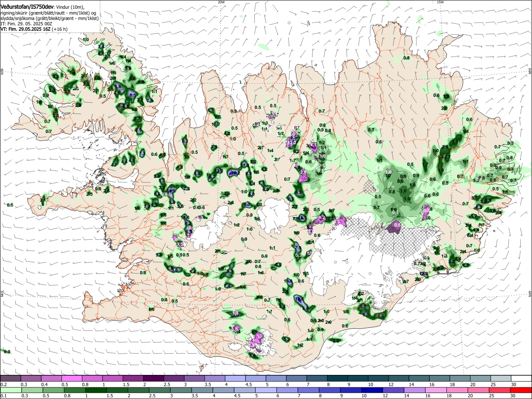Select the light lavender 4 swatch in upper legend row
The height and width of the screenshot is (399, 532).
[235, 378]
